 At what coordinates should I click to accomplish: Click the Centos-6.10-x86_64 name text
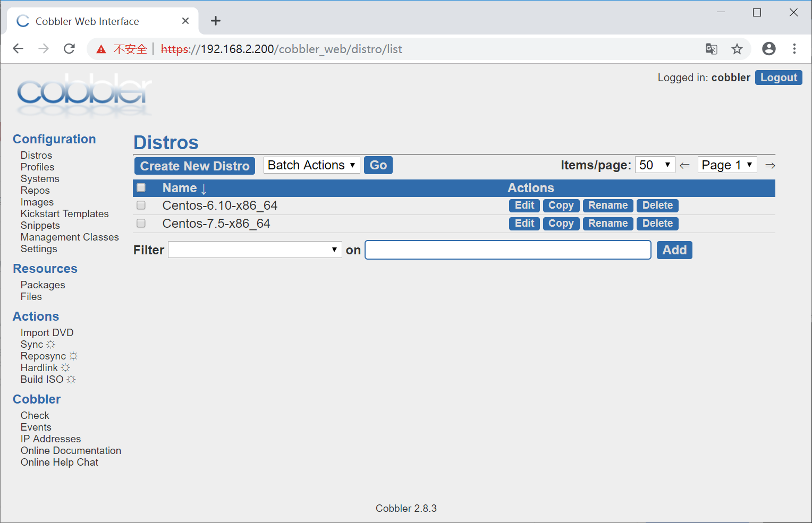(x=220, y=205)
